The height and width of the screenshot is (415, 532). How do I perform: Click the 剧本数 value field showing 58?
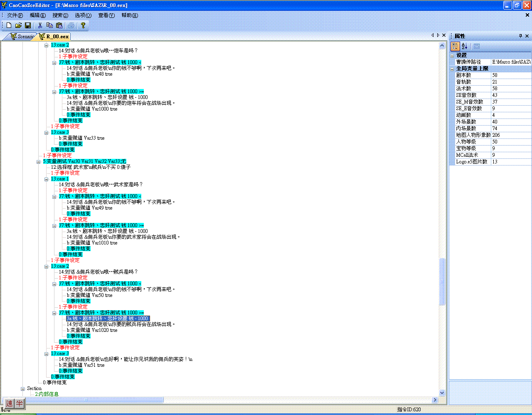510,75
